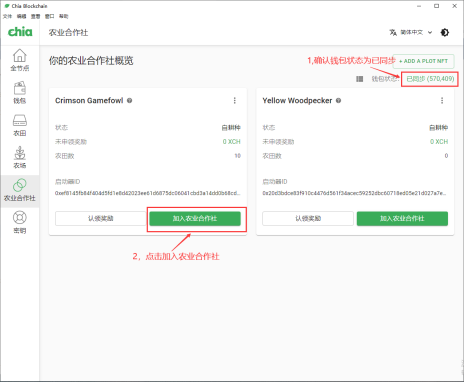Screen dimensions: 464x383
Task: Switch to table view layout icon
Action: pos(359,79)
